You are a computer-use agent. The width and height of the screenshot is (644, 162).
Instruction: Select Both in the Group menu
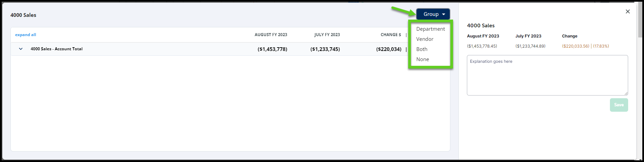(x=422, y=49)
